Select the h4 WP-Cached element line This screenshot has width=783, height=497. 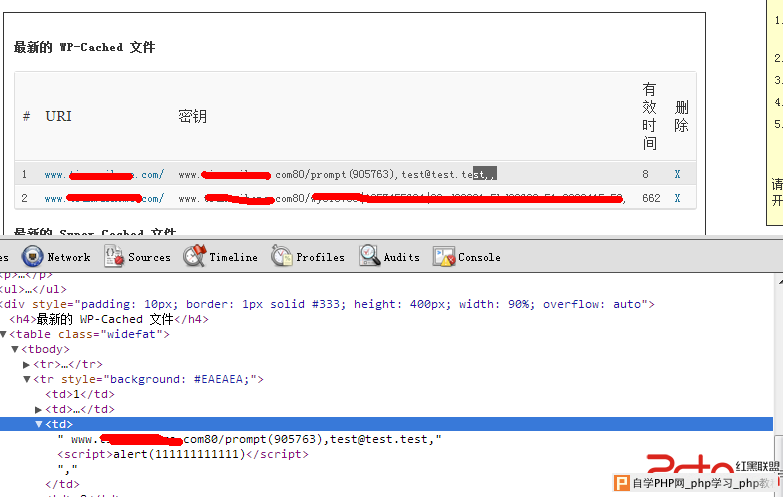(109, 319)
